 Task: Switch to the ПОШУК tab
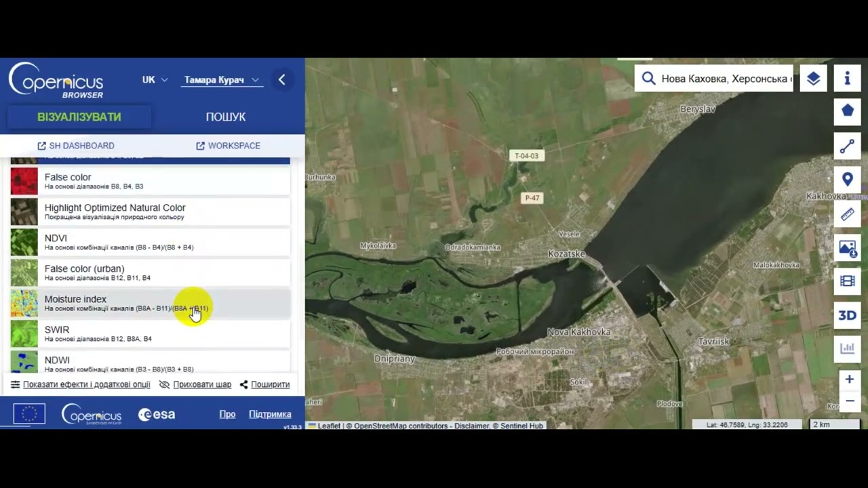pos(226,117)
